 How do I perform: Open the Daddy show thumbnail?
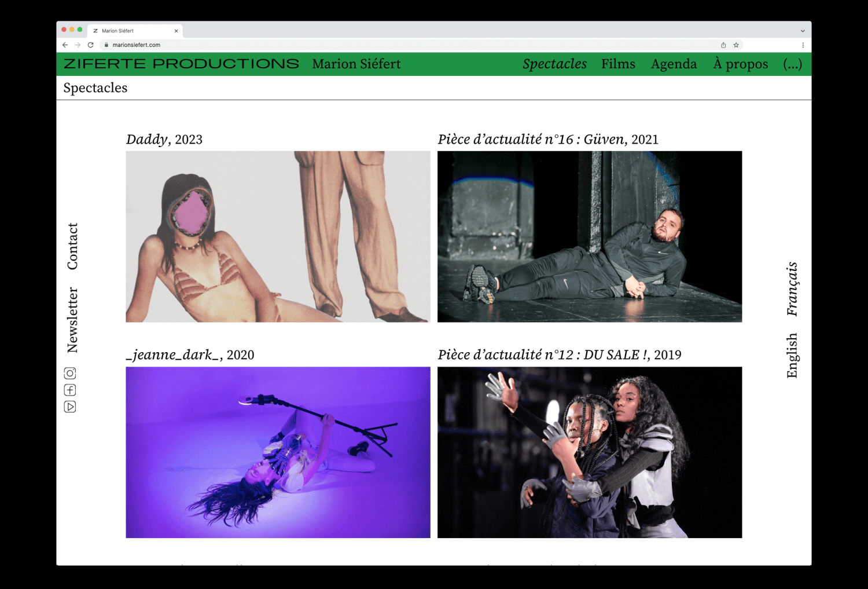tap(278, 237)
